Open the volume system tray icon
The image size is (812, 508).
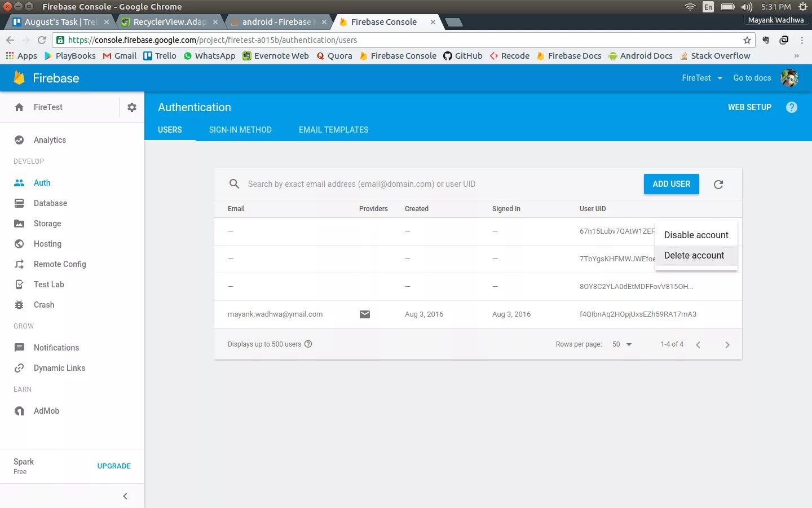coord(747,7)
